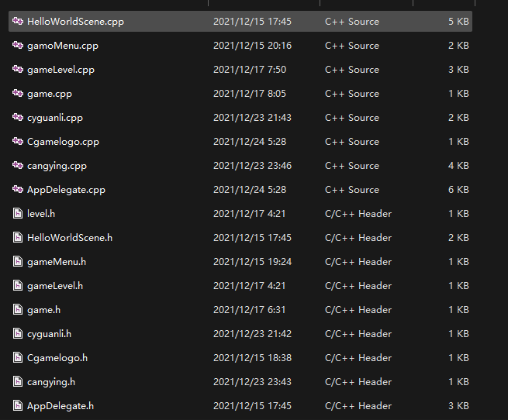Select the game.cpp file name

point(48,94)
